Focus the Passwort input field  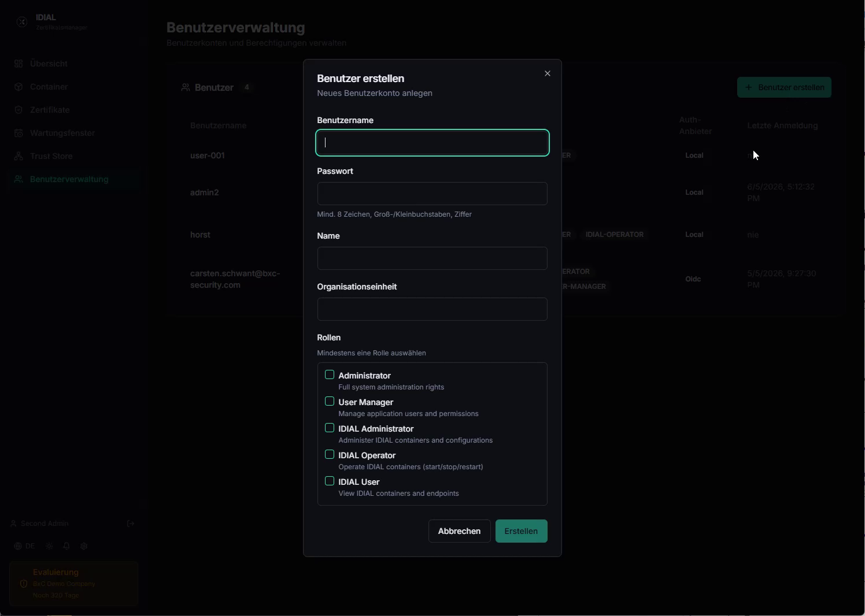point(432,194)
